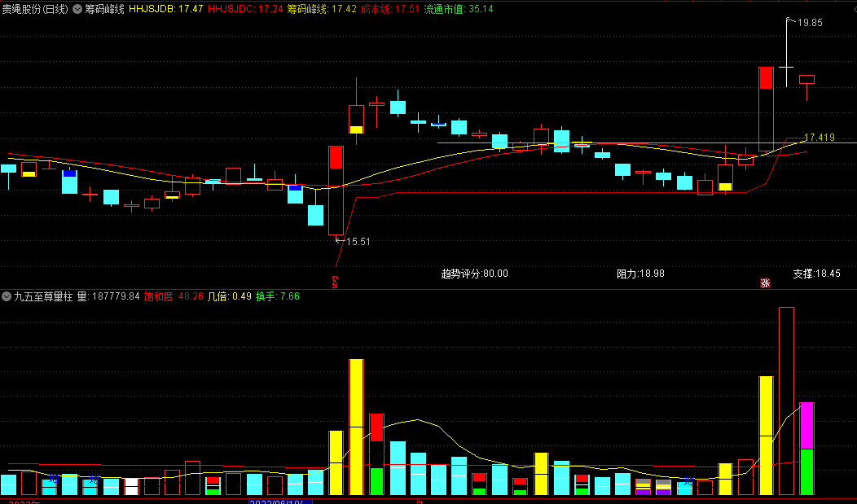This screenshot has width=857, height=504.
Task: Click the 19.85 high price label
Action: coord(810,22)
